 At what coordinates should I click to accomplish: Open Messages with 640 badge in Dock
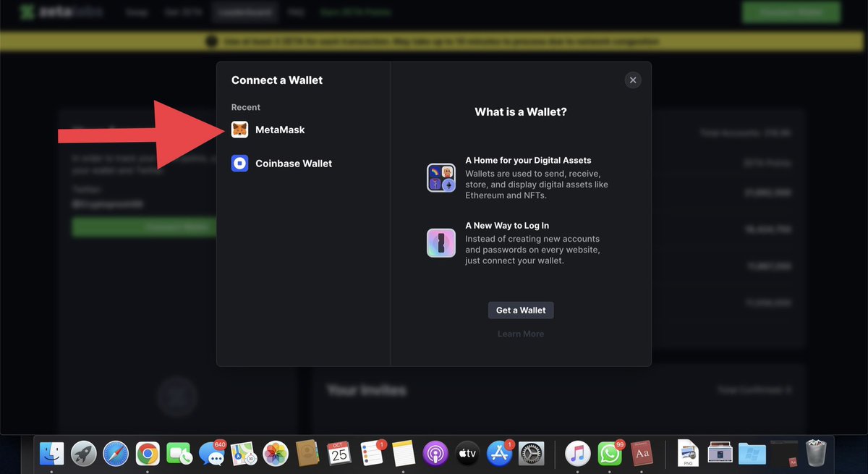(x=211, y=454)
